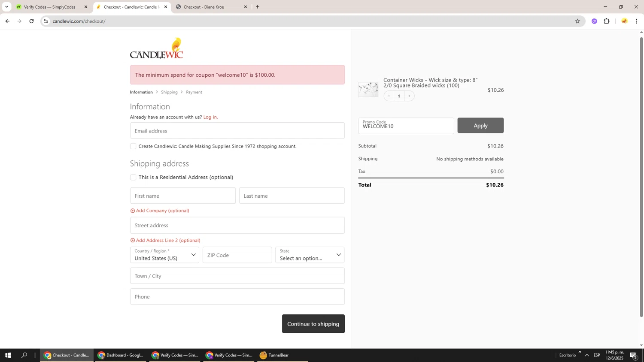Open the taskbar clock and date

614,355
